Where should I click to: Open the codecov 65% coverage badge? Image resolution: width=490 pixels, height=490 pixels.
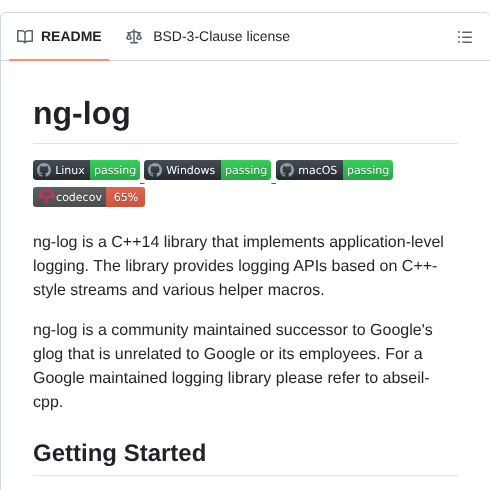tap(89, 197)
